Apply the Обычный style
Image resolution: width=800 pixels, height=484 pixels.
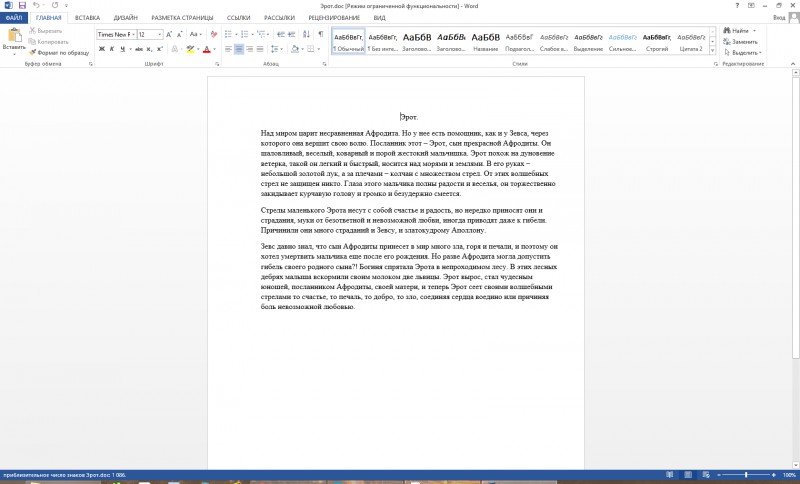[x=348, y=41]
